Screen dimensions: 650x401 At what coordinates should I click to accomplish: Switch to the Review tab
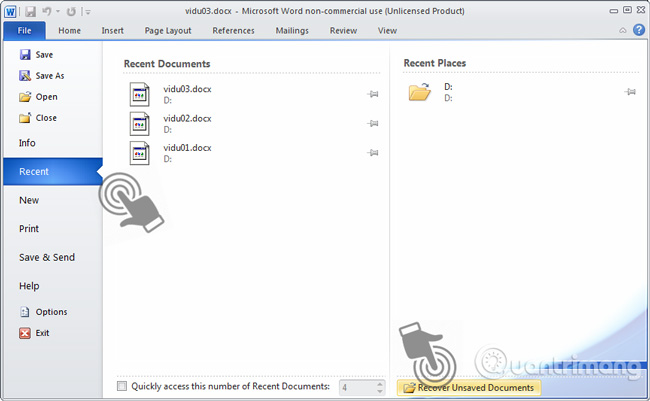(x=343, y=31)
